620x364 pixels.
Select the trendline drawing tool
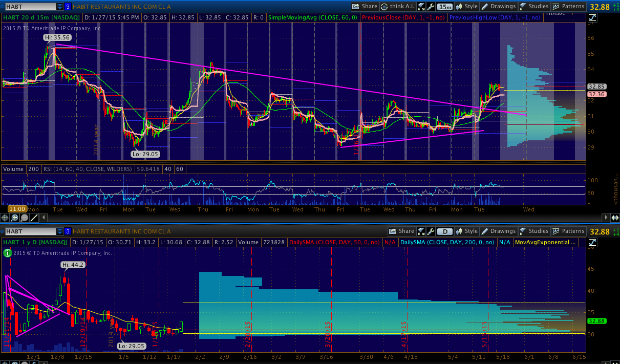click(x=34, y=218)
